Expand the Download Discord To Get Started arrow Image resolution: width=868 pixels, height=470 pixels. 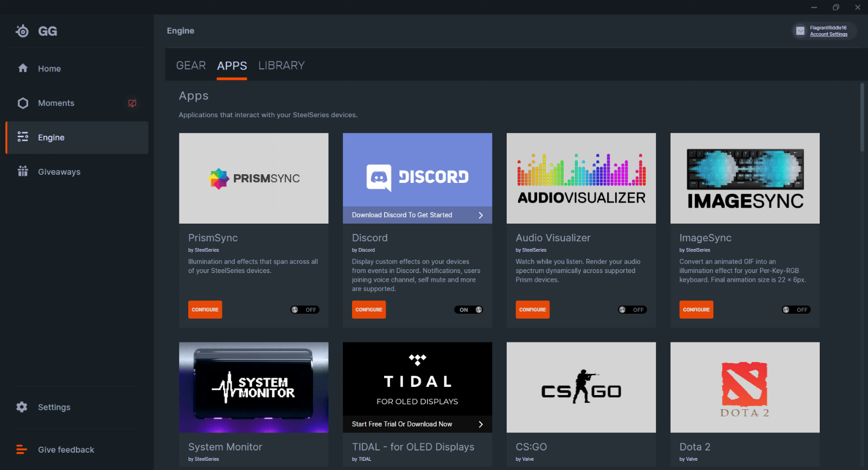[x=481, y=215]
